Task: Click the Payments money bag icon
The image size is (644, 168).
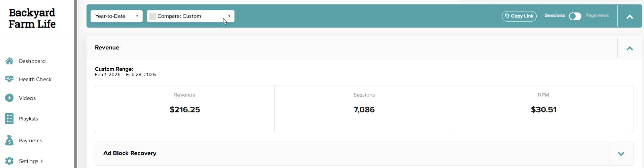Action: [x=10, y=140]
